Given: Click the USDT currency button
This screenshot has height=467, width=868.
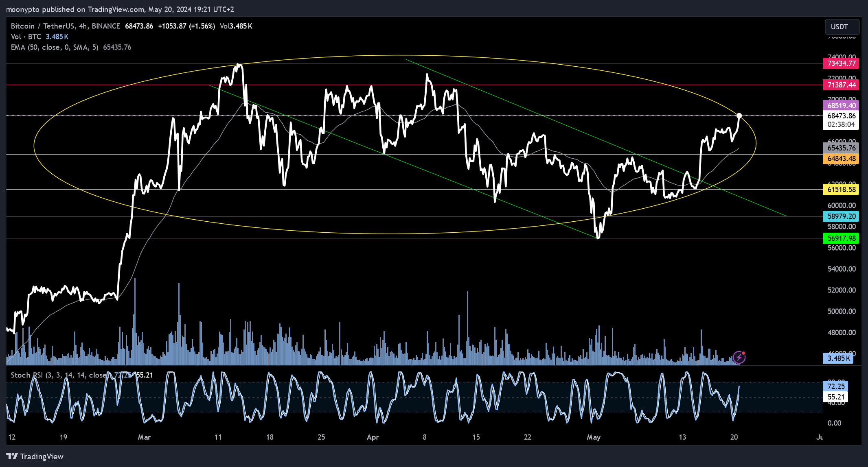Looking at the screenshot, I should click(x=842, y=27).
